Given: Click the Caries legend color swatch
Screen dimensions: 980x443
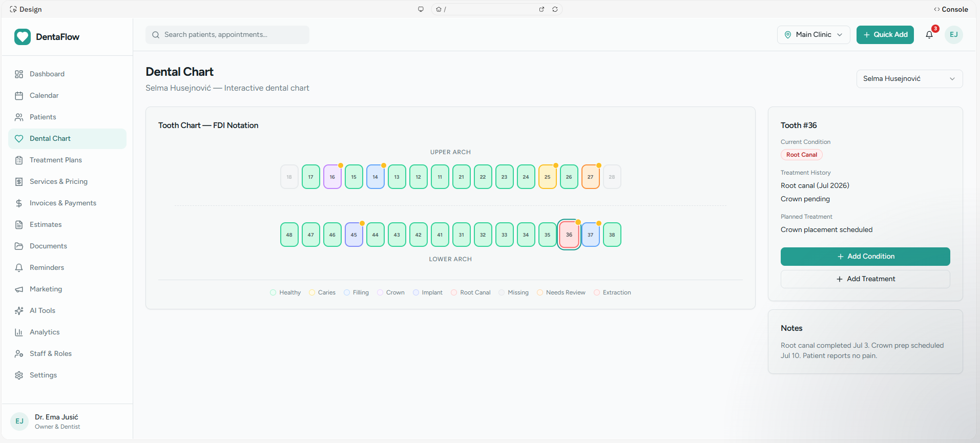Looking at the screenshot, I should [312, 292].
